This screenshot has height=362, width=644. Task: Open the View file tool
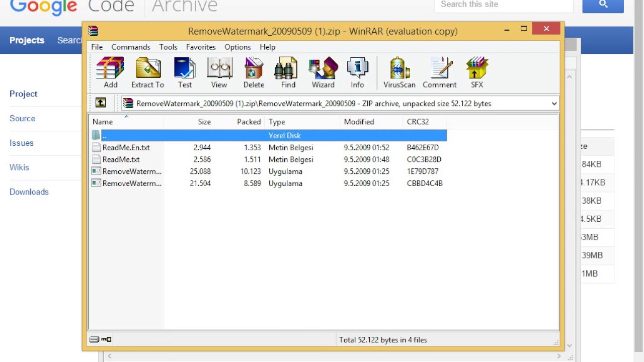(x=219, y=72)
